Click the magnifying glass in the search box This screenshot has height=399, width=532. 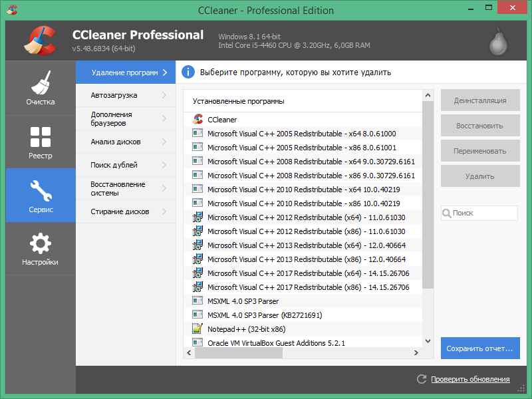pos(447,213)
